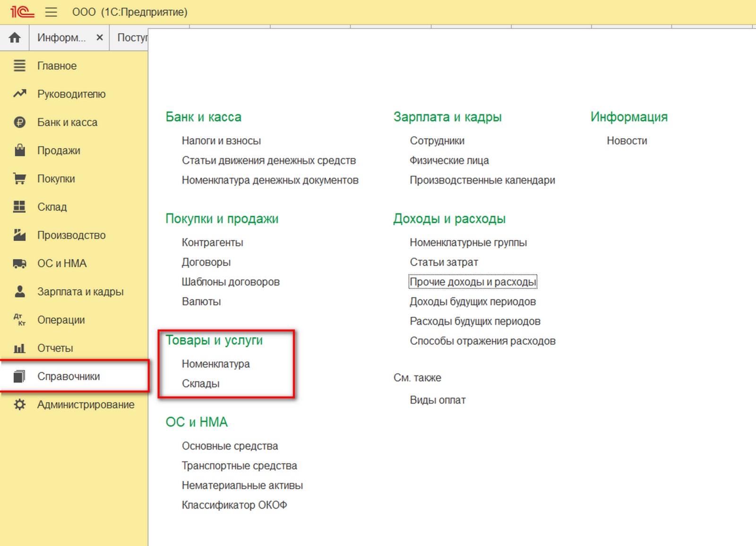Screen dimensions: 756x546
Task: Open the Склад grid icon
Action: (x=19, y=207)
